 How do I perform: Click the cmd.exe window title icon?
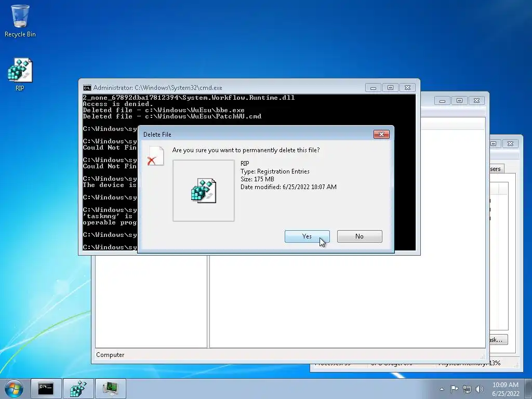tap(87, 88)
